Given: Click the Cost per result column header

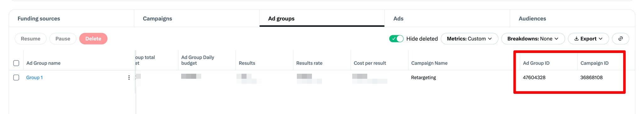Looking at the screenshot, I should [x=370, y=63].
